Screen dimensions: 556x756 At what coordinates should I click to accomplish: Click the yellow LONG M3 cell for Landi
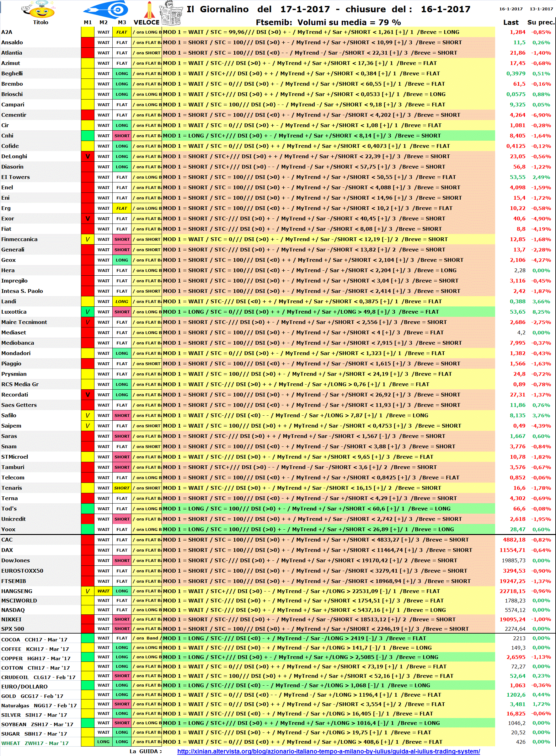pyautogui.click(x=122, y=302)
